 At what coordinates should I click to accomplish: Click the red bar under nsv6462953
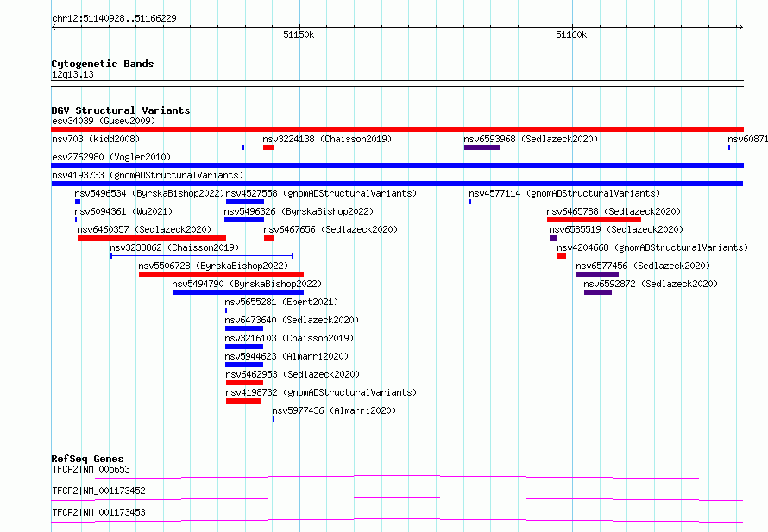[244, 383]
